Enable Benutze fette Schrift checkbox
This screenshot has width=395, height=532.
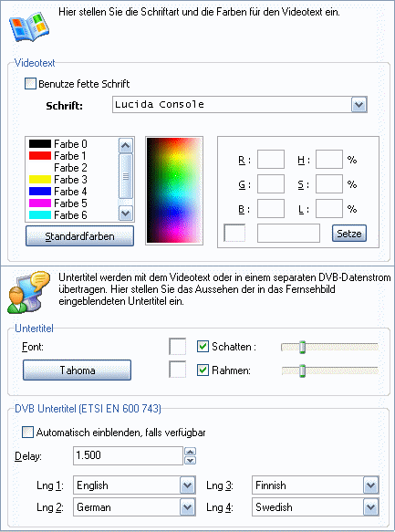pyautogui.click(x=30, y=83)
